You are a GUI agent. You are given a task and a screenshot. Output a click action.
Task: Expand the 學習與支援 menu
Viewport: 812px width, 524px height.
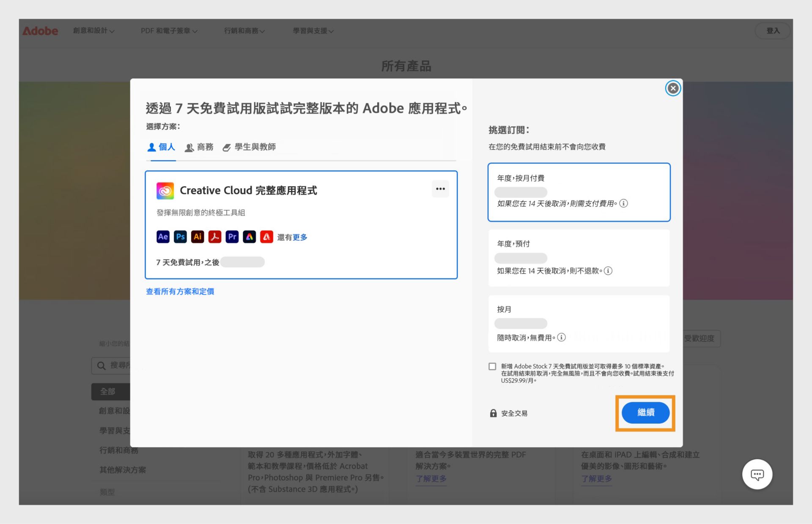pos(313,31)
